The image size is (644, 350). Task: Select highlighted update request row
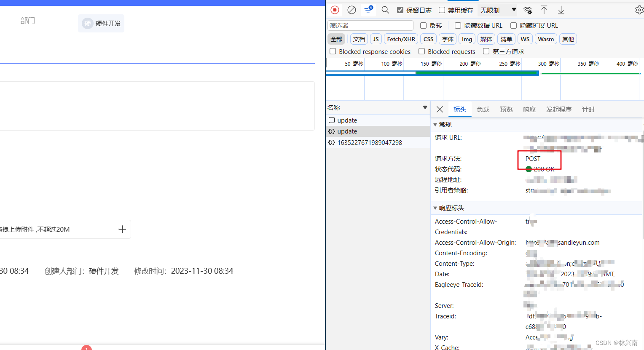tap(378, 131)
